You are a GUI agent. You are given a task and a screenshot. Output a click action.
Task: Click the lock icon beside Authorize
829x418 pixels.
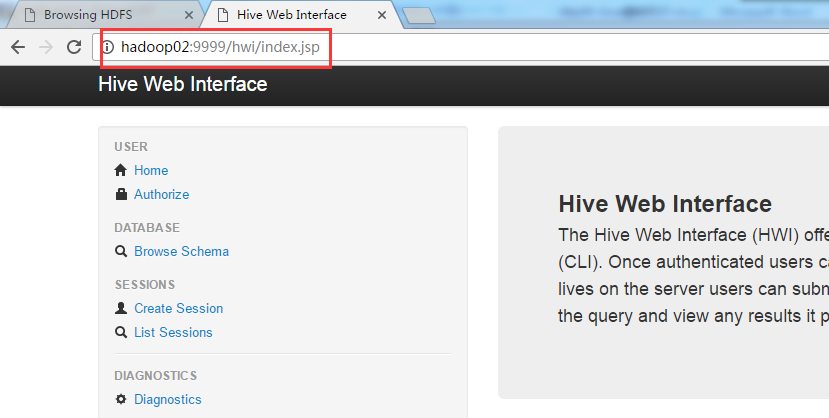click(x=121, y=194)
